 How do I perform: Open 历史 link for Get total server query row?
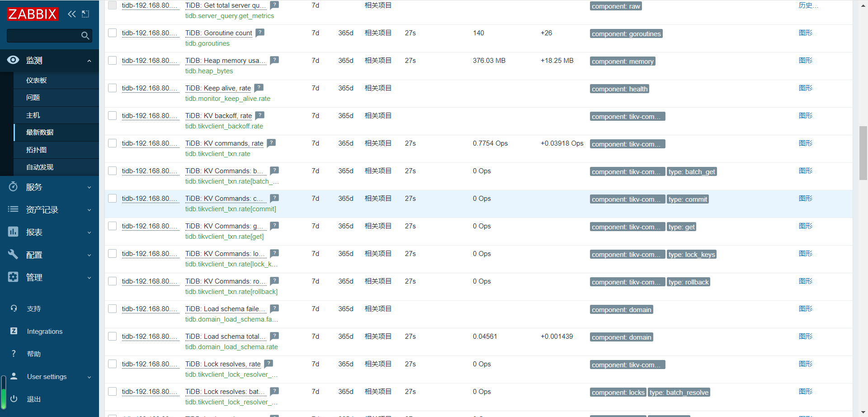[x=808, y=5]
